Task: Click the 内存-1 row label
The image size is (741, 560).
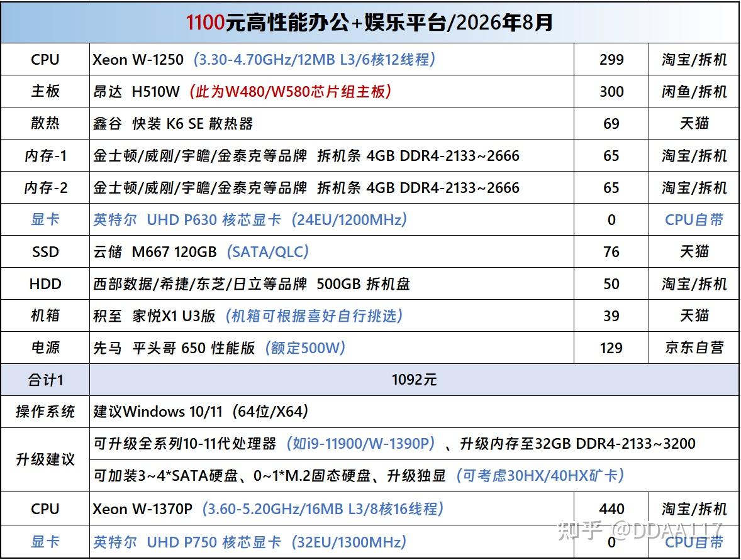Action: click(x=45, y=155)
